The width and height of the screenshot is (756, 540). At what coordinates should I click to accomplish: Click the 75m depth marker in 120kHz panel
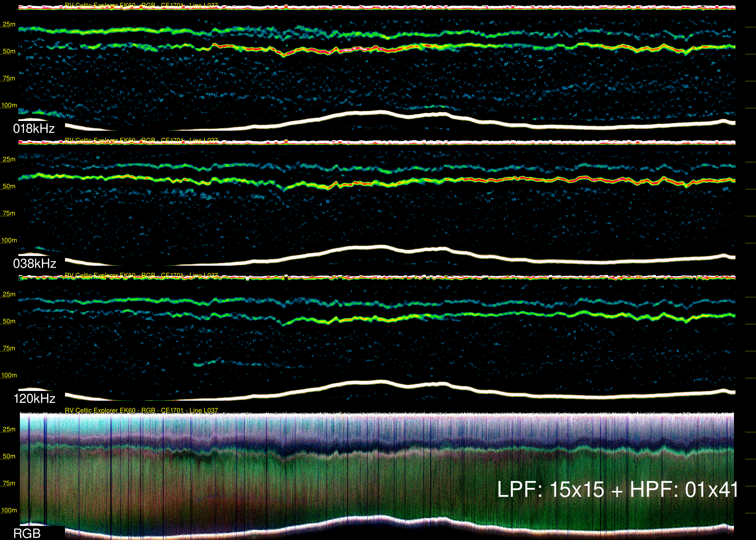9,348
